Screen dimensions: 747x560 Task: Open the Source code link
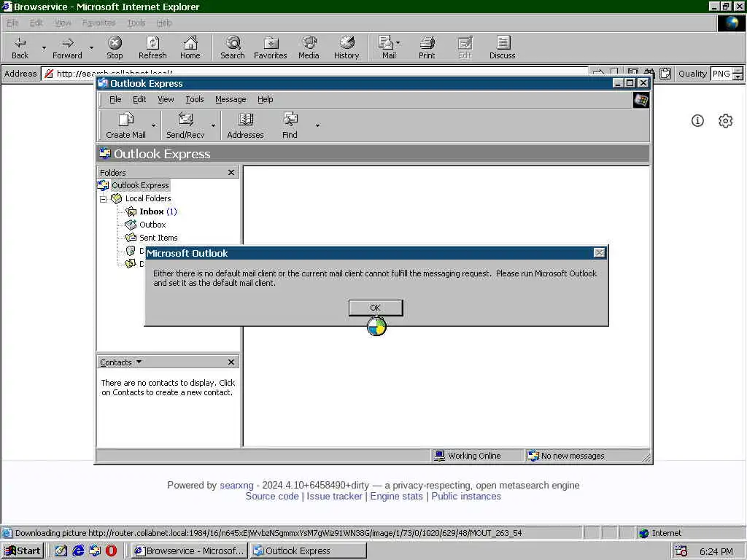pos(272,496)
